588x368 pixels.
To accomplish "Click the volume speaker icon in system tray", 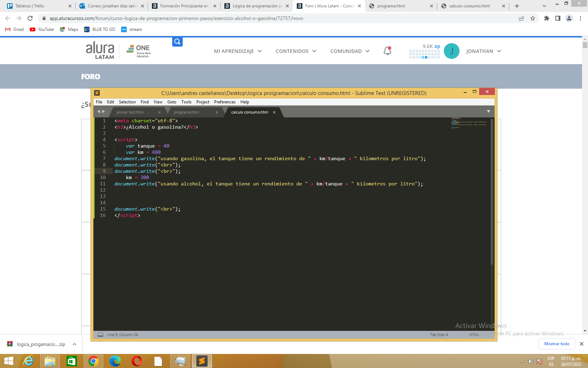I will coord(531,361).
